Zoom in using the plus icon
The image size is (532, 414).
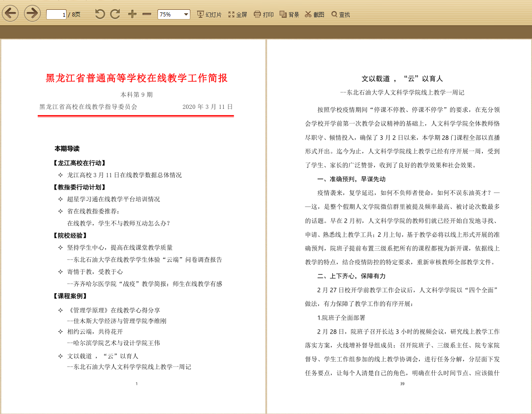[x=132, y=14]
